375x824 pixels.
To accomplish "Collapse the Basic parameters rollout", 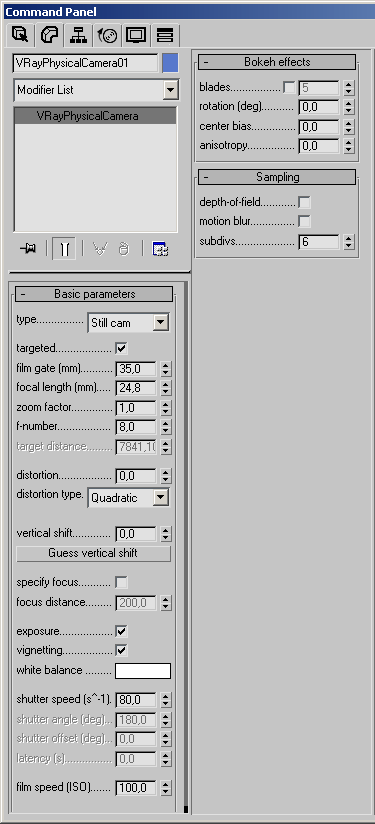I will (94, 294).
